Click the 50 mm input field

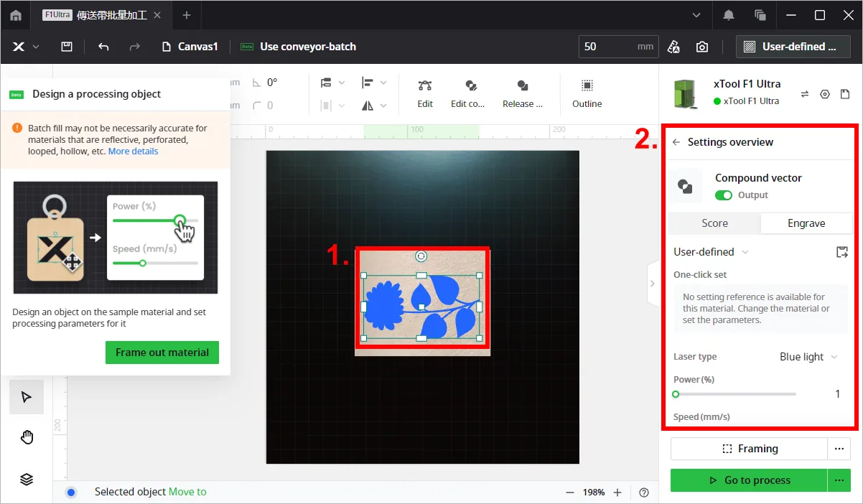[618, 47]
